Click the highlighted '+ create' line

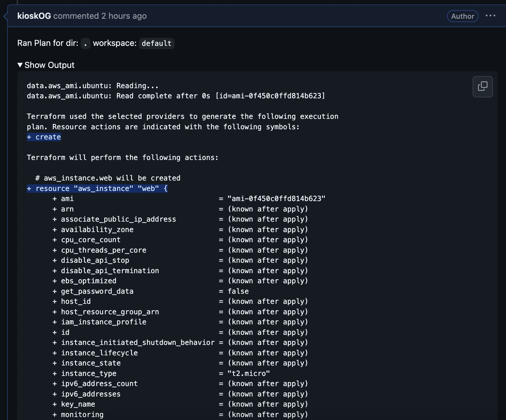point(44,137)
